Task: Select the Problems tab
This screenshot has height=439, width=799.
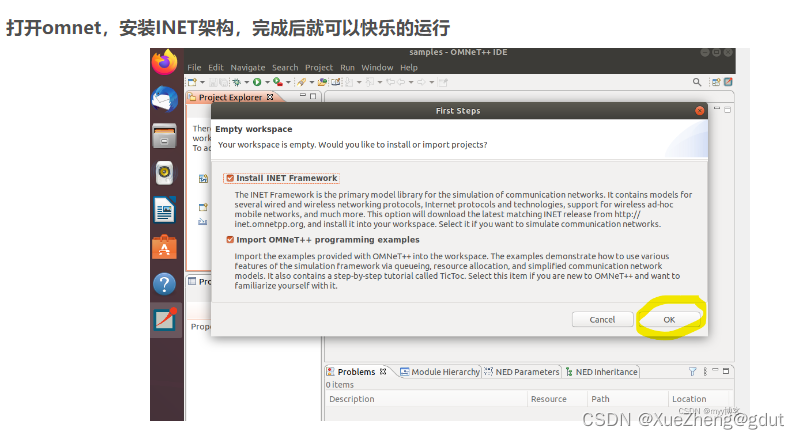Action: (357, 372)
